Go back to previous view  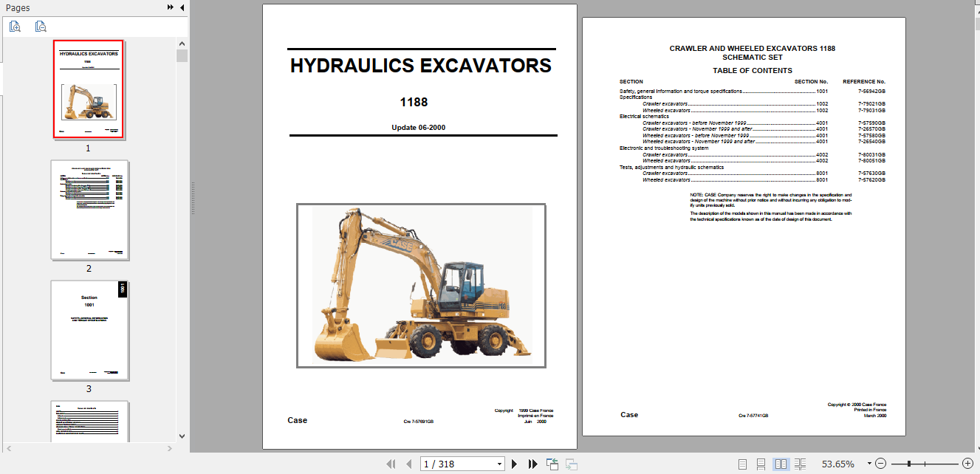pos(552,464)
